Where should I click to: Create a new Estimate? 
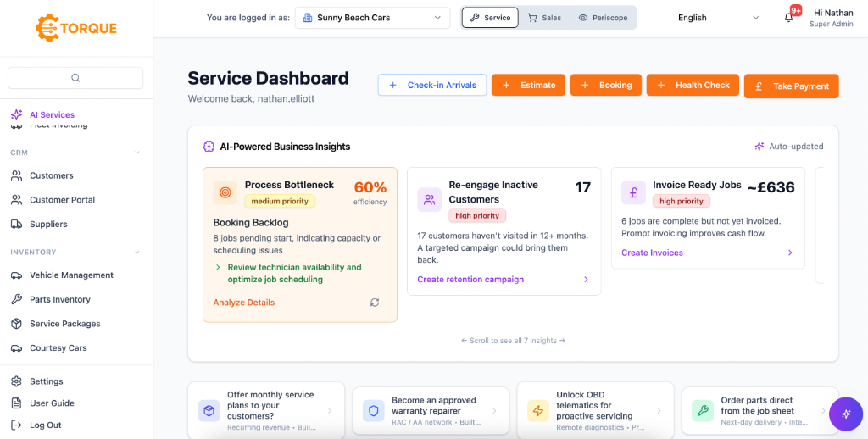pos(528,86)
